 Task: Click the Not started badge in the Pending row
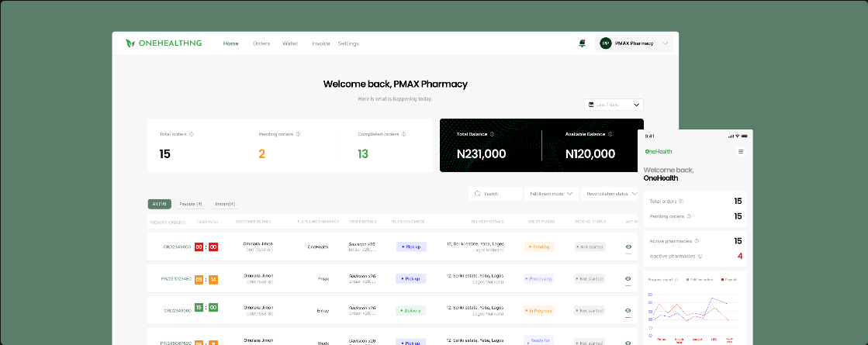point(590,247)
